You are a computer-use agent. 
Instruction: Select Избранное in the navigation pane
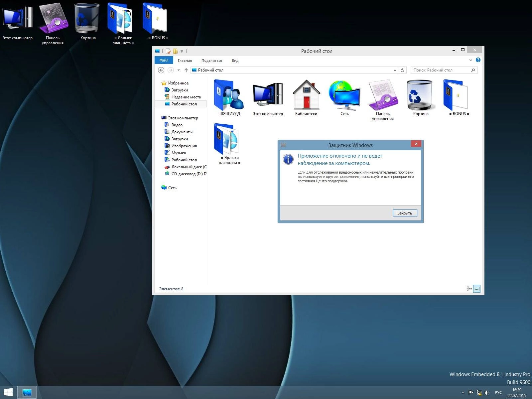tap(175, 83)
